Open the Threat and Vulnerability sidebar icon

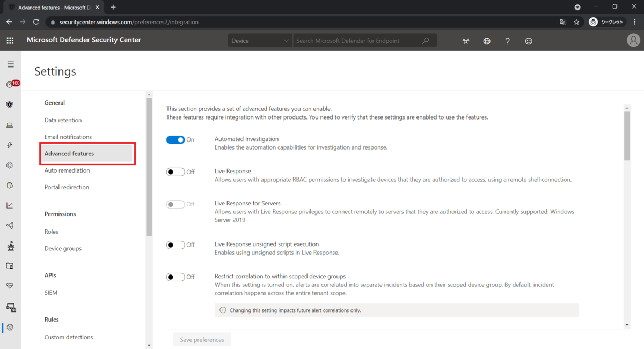tap(10, 246)
